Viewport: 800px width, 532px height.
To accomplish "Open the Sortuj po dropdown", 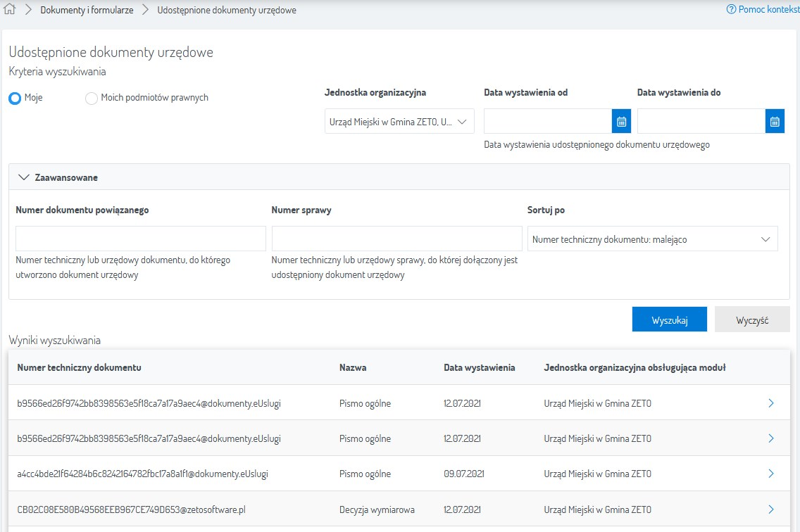I will 652,239.
